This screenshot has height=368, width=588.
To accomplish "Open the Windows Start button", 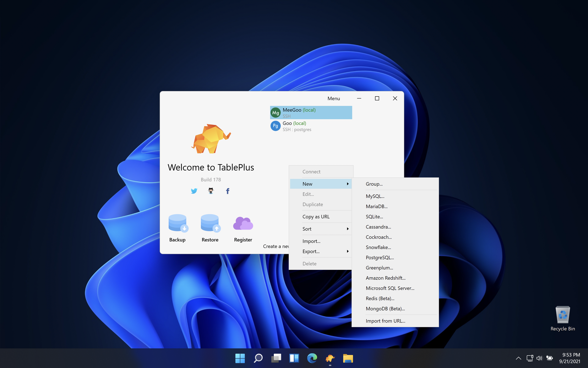I will [x=240, y=358].
